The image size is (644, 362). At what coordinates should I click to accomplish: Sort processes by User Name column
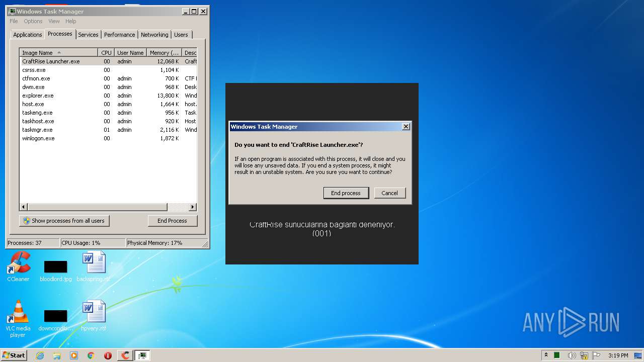(x=130, y=53)
